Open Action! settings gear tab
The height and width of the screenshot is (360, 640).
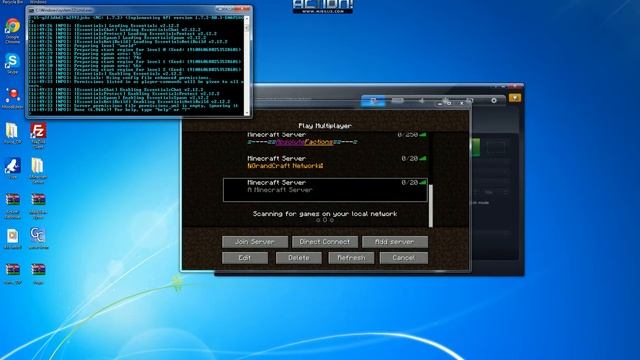494,100
